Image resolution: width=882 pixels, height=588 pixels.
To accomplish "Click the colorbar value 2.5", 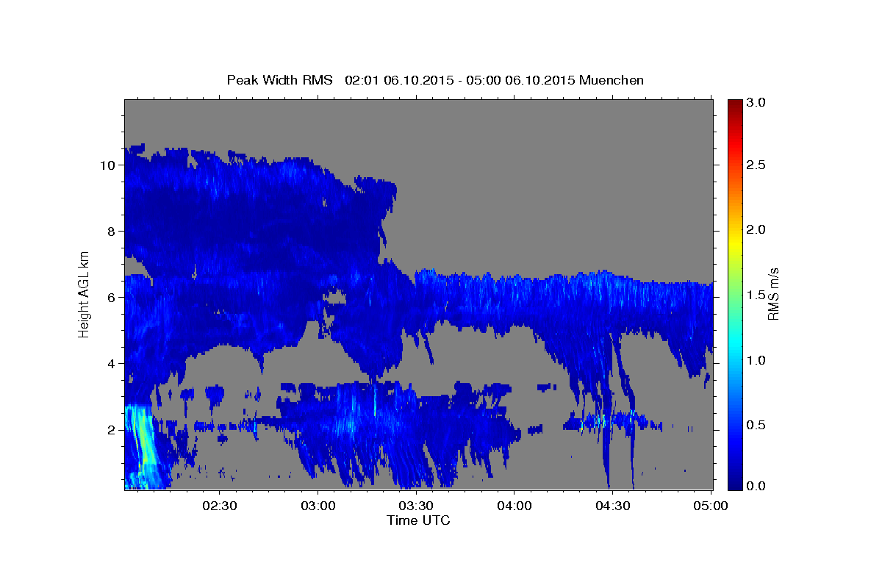I will 757,165.
